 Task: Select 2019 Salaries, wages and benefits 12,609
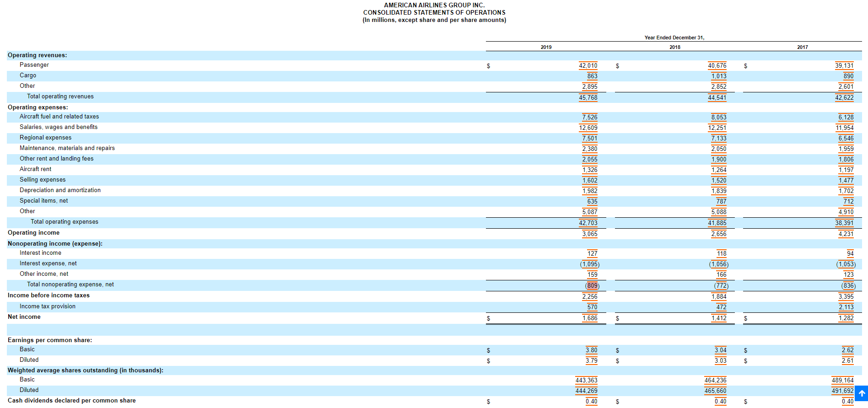point(588,128)
